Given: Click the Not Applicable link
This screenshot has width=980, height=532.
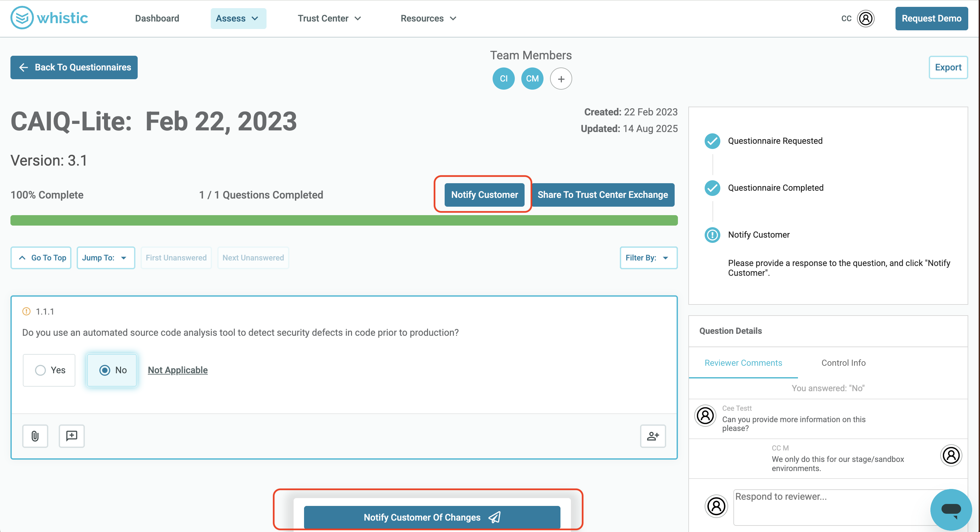Looking at the screenshot, I should click(178, 370).
